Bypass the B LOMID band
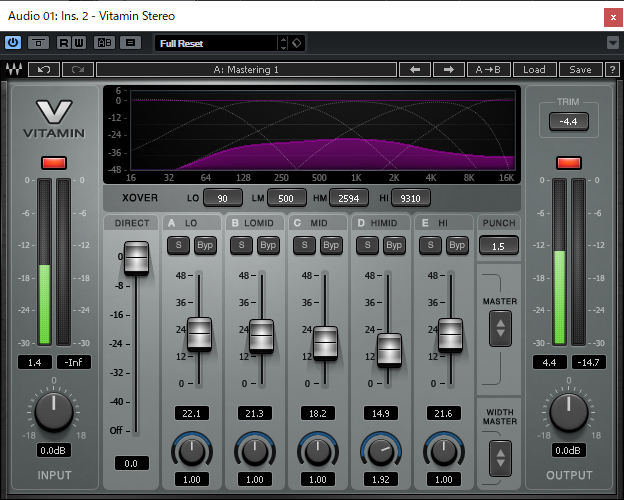 (268, 245)
